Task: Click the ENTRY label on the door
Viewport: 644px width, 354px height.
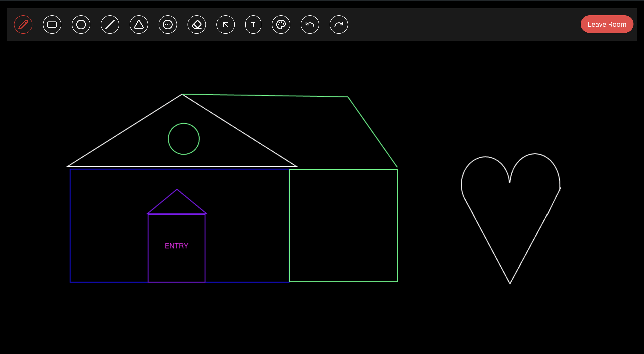Action: 176,246
